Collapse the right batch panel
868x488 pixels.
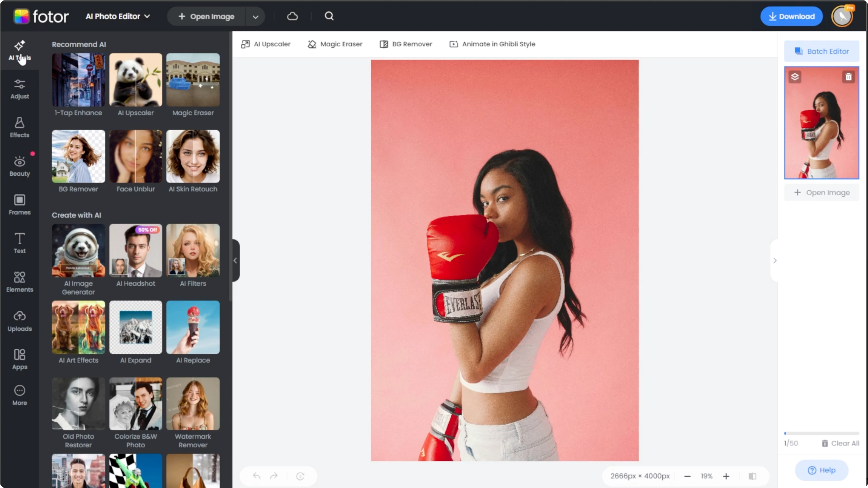click(x=775, y=260)
